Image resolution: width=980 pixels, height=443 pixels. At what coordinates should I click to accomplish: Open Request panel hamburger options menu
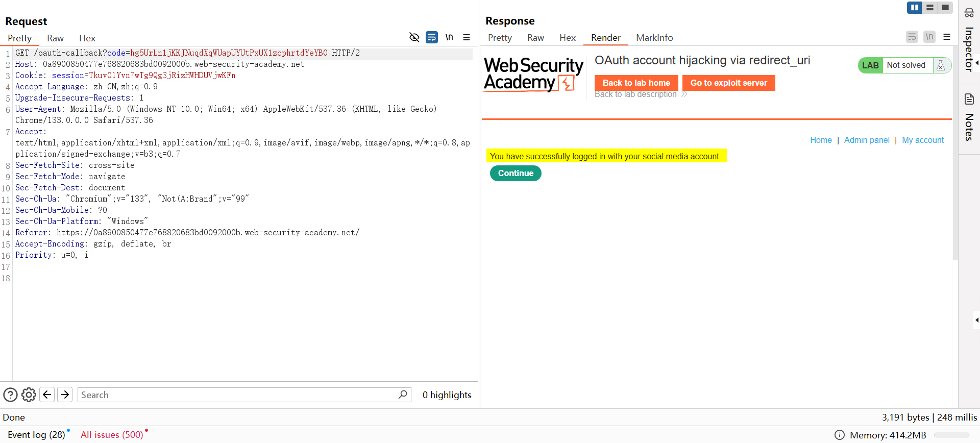467,37
